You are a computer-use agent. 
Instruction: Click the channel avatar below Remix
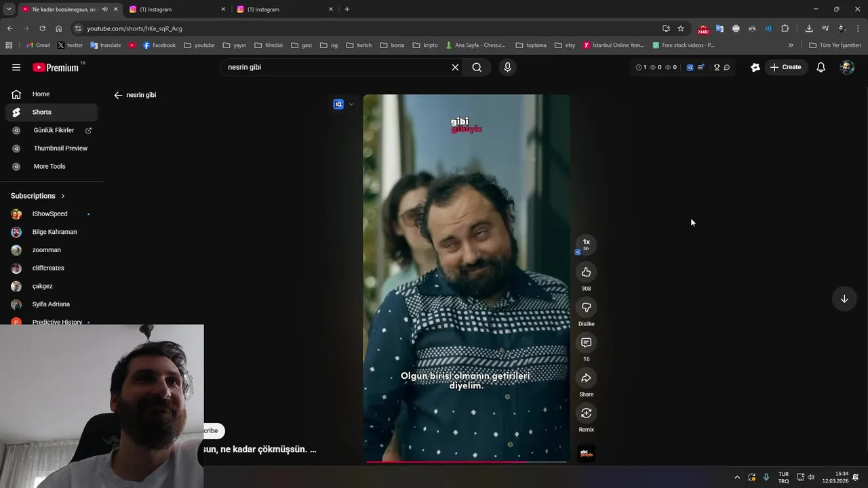click(587, 453)
